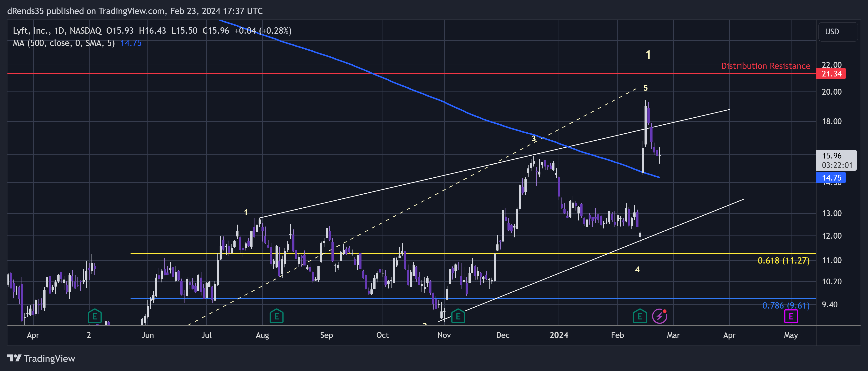Click the earnings marker in mid-February
The image size is (868, 371).
639,316
